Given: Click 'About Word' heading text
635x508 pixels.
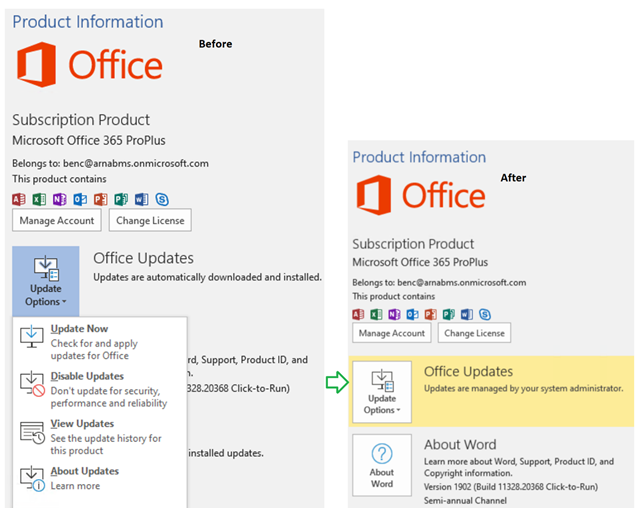Looking at the screenshot, I should 460,444.
